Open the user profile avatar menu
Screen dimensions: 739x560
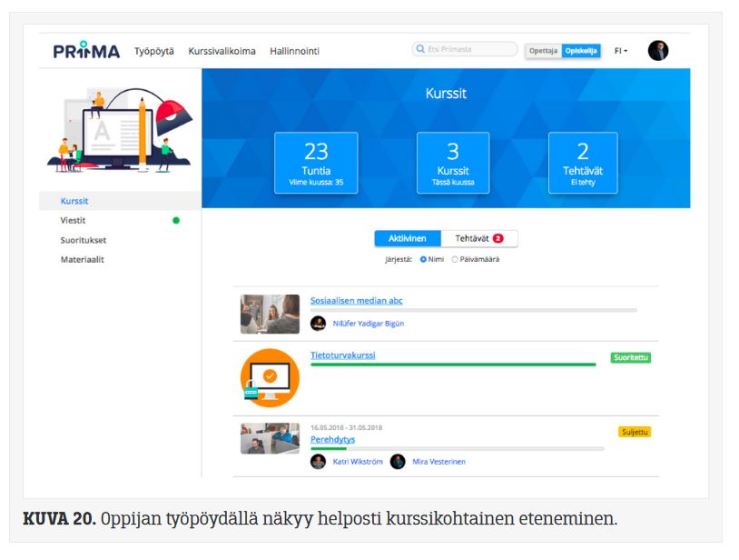click(x=657, y=50)
